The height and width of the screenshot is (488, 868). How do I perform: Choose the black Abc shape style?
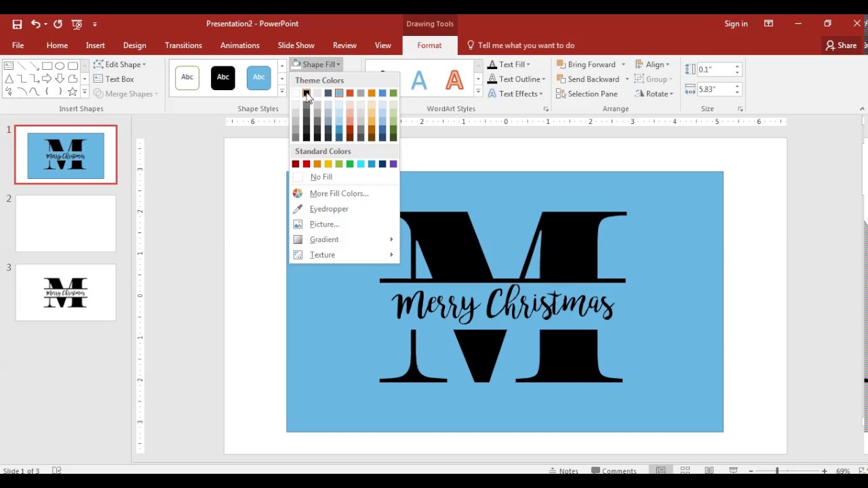coord(223,77)
